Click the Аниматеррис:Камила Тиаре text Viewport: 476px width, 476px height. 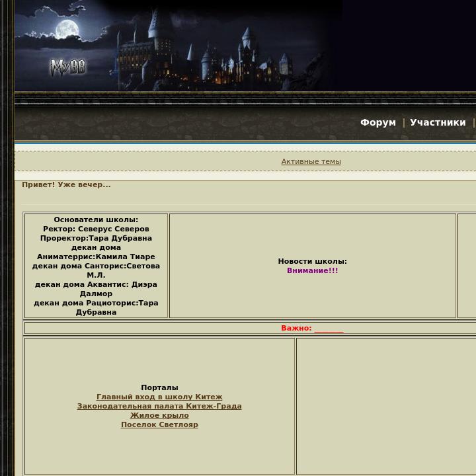pos(96,257)
